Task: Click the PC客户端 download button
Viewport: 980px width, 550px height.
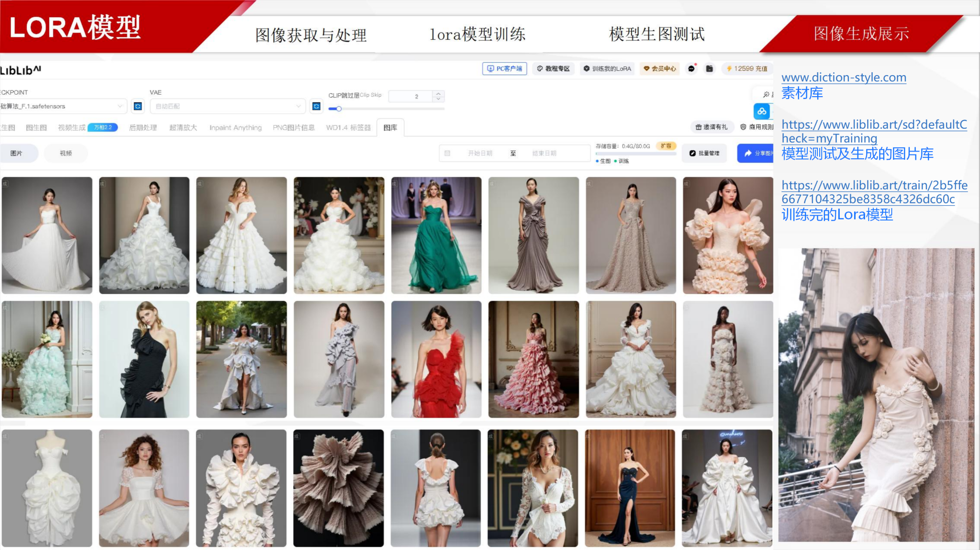Action: click(x=504, y=69)
